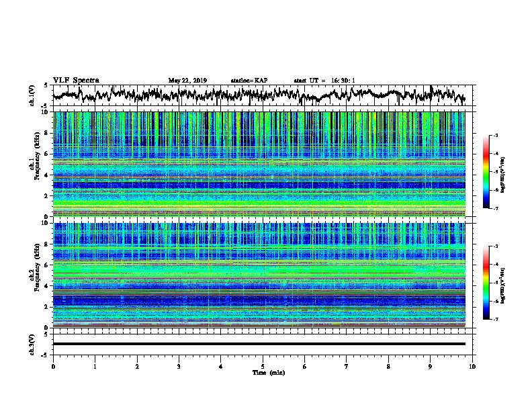Click the log(PSD) label beside ch.2 colorbar

(502, 285)
